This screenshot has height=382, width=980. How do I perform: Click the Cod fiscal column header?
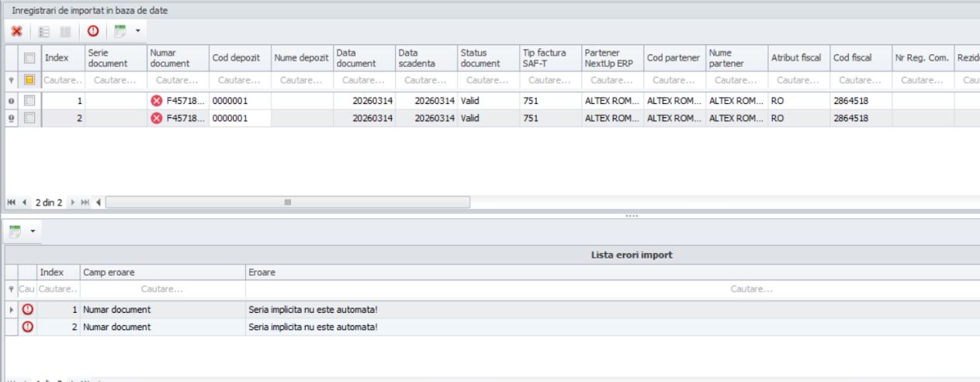(x=860, y=57)
